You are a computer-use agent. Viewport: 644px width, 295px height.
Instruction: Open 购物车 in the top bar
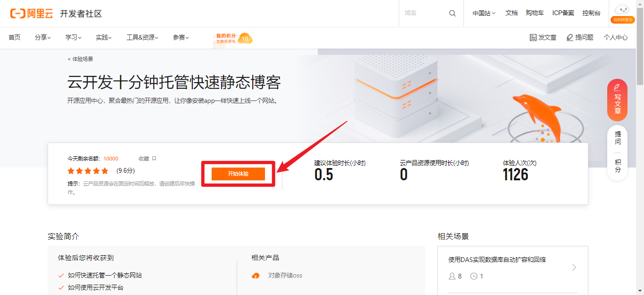point(535,13)
